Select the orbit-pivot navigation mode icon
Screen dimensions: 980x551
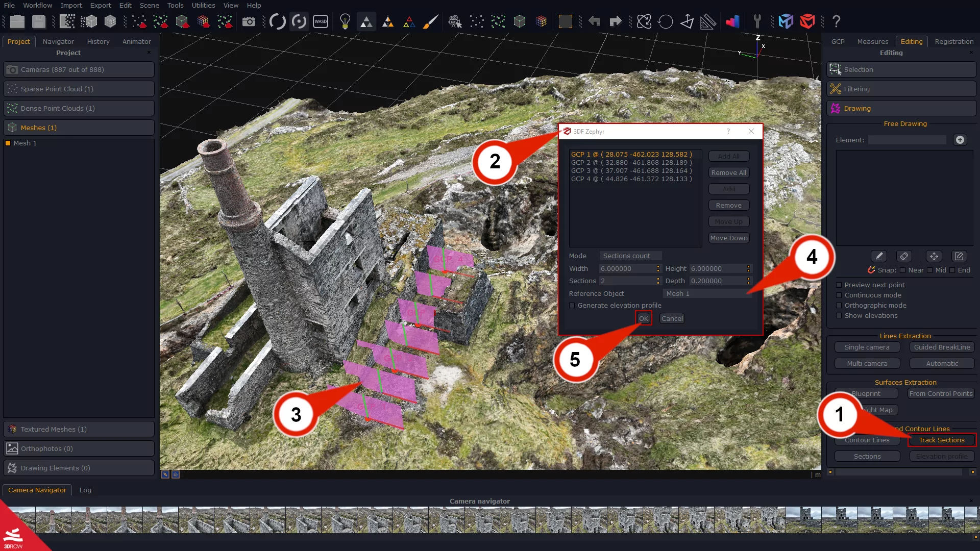click(x=299, y=21)
